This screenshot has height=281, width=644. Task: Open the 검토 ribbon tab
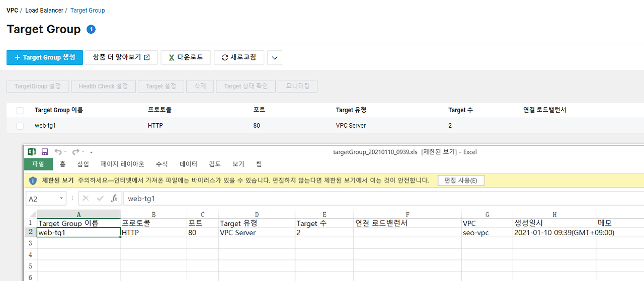tap(215, 164)
